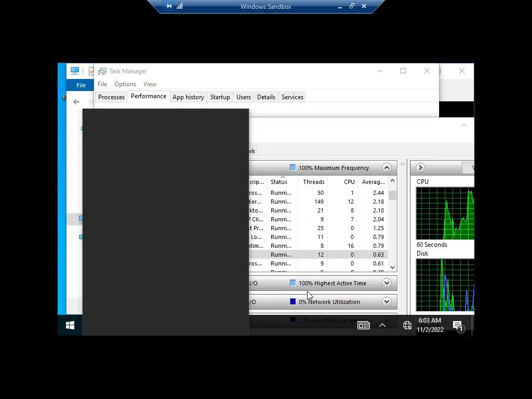Viewport: 532px width, 399px height.
Task: Click the Task Manager title bar icon
Action: pos(102,71)
